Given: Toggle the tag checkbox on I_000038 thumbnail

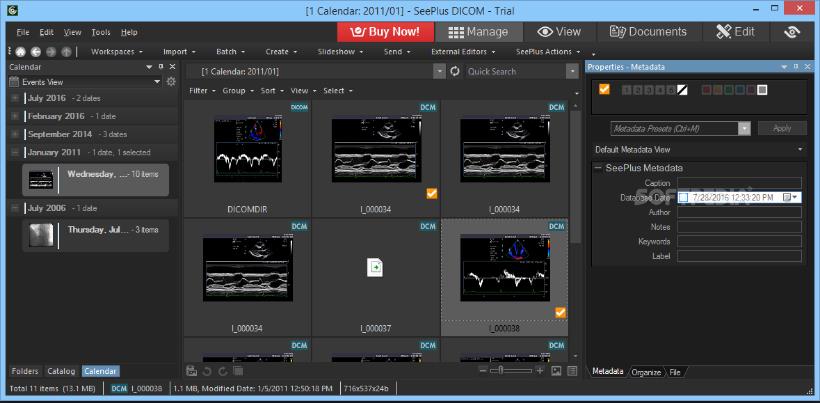Looking at the screenshot, I should (560, 313).
